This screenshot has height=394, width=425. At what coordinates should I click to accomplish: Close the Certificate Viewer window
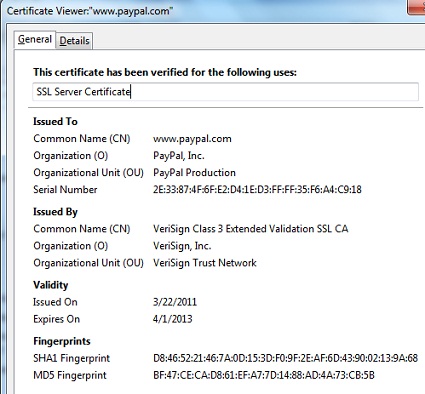click(416, 7)
